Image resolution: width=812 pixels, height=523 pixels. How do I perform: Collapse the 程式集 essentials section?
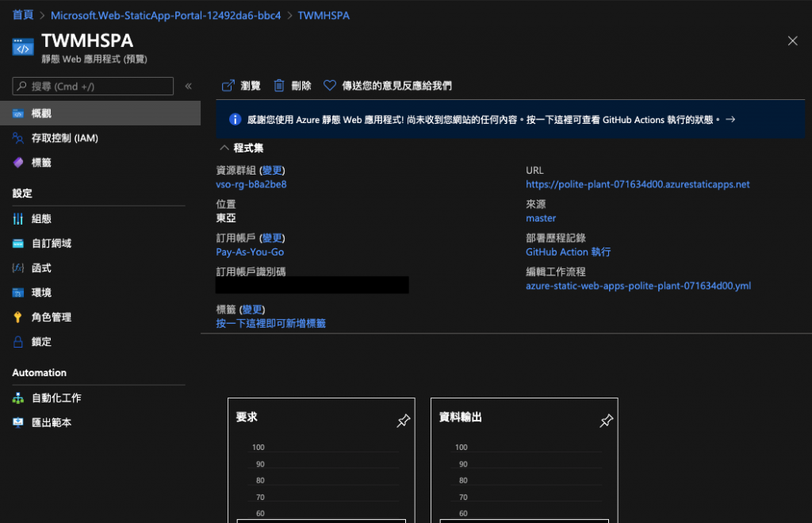224,148
